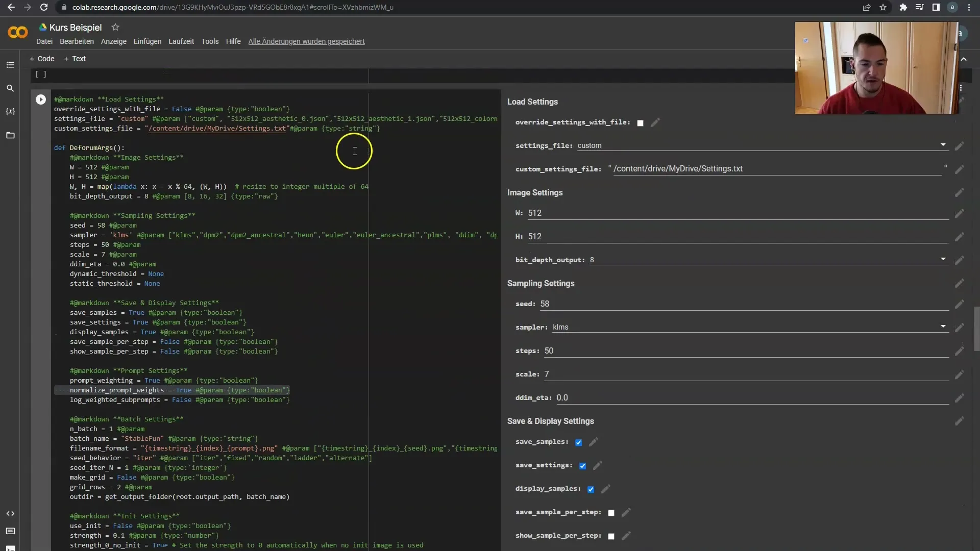Edit the steps field pencil
Viewport: 980px width, 551px height.
click(959, 351)
